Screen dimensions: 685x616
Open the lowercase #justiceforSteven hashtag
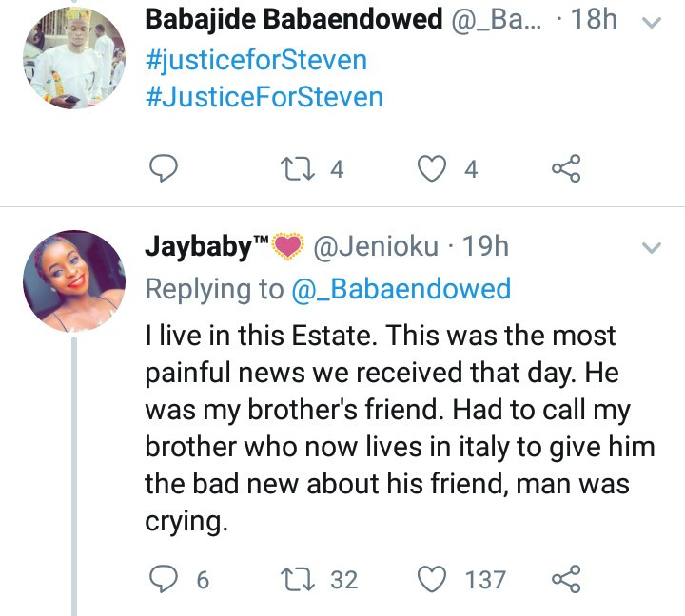[257, 61]
